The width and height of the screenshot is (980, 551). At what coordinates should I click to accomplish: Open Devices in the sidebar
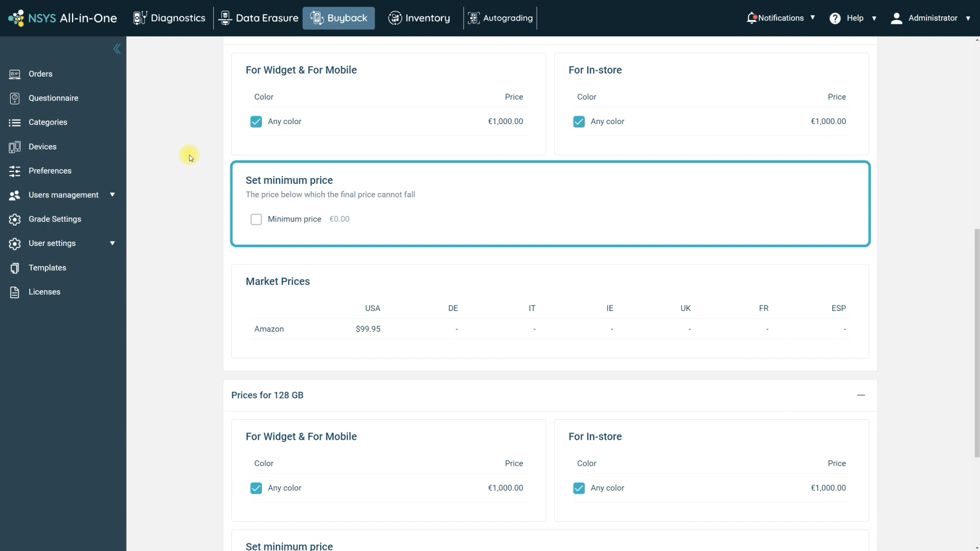(42, 147)
